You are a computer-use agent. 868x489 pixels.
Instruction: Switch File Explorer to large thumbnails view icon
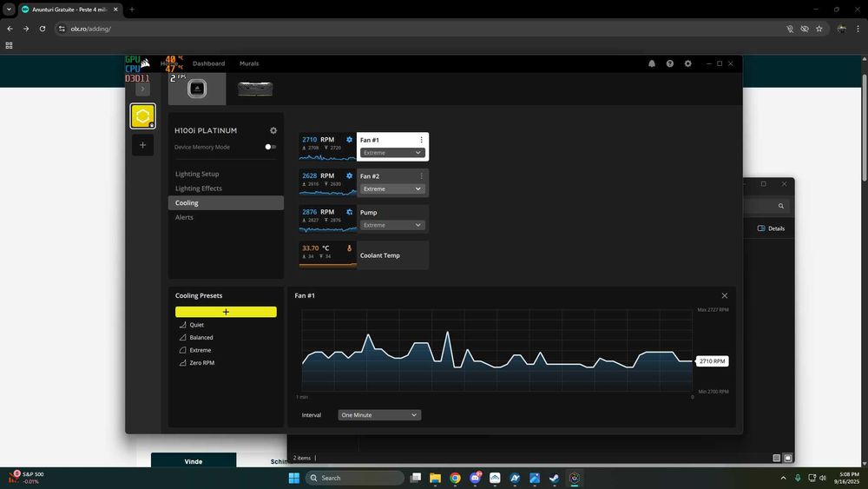tap(788, 458)
